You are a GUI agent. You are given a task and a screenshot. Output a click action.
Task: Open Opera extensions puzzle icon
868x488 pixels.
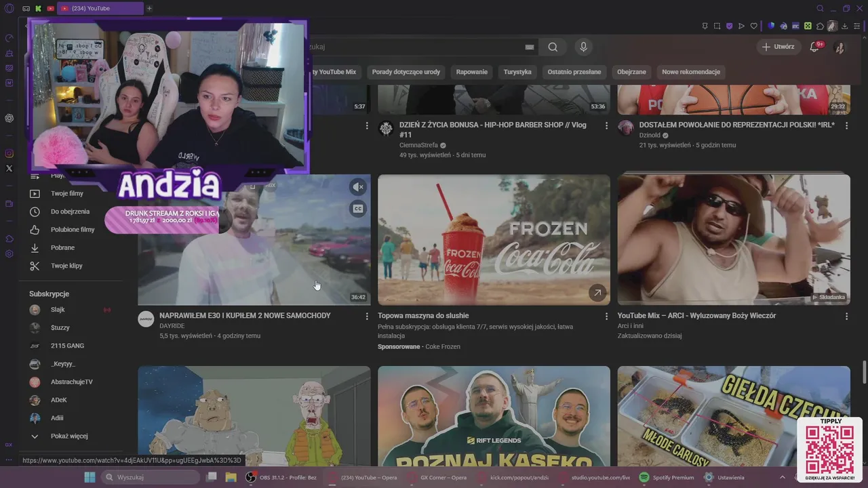click(x=820, y=26)
